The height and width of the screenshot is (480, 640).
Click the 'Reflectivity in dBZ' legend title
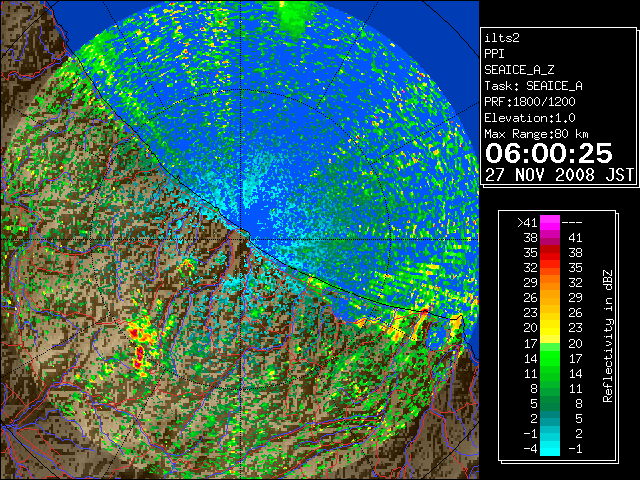pyautogui.click(x=607, y=336)
